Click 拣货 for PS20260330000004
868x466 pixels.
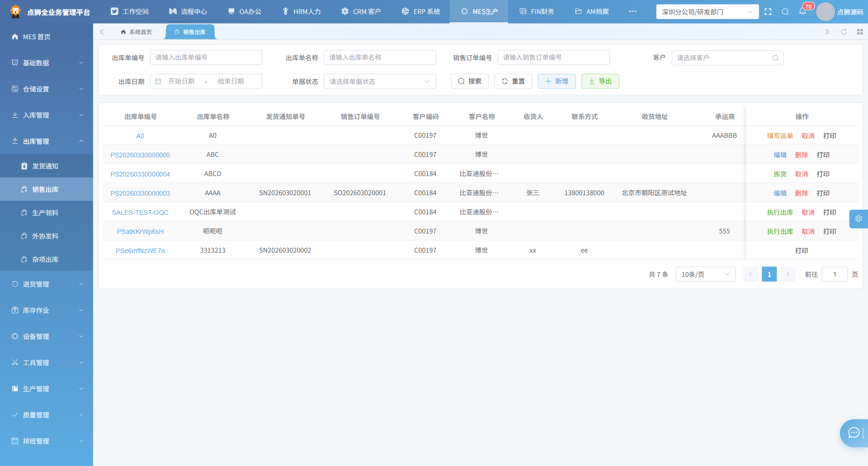780,174
